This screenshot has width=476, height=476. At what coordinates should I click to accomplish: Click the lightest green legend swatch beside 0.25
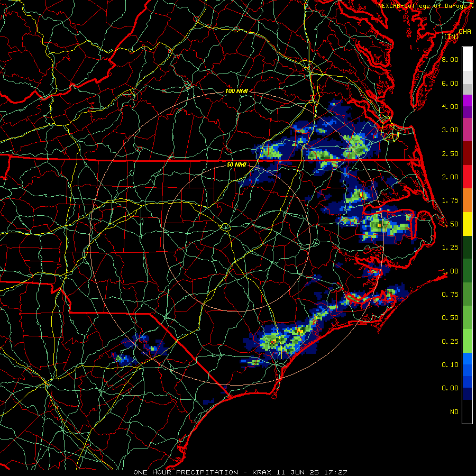click(467, 341)
